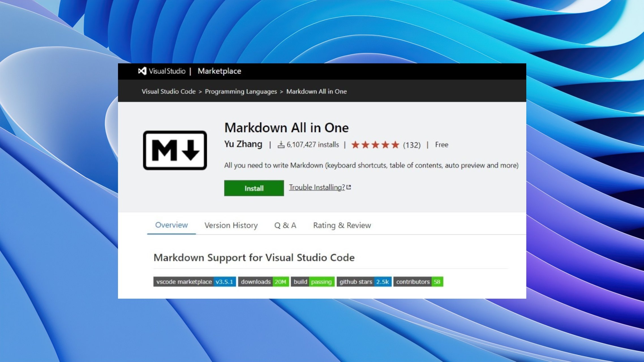
Task: Open the vscode marketplace v3.5.1 badge
Action: coord(194,282)
